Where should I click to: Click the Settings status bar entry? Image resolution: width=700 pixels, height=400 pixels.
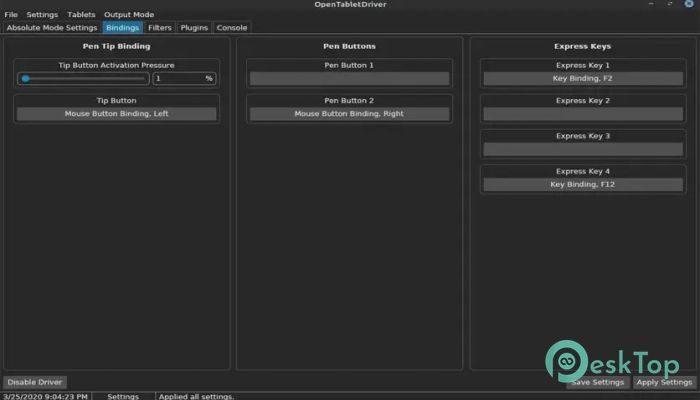(123, 396)
